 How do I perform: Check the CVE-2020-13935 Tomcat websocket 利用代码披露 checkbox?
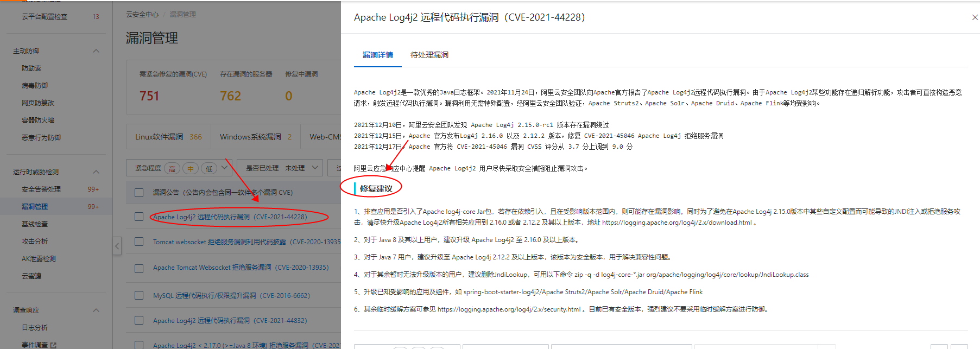tap(139, 242)
